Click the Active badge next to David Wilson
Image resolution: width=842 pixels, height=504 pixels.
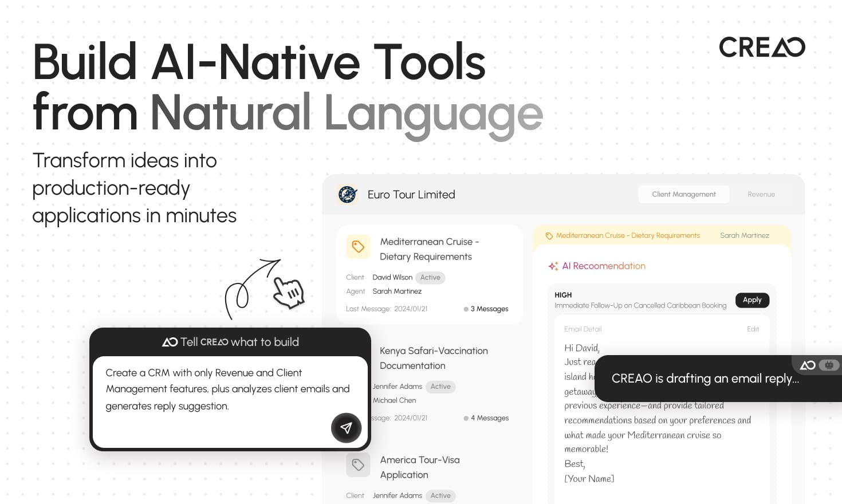coord(430,278)
